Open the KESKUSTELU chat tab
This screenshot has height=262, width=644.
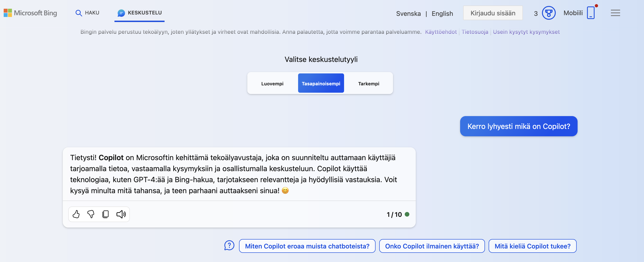click(140, 13)
